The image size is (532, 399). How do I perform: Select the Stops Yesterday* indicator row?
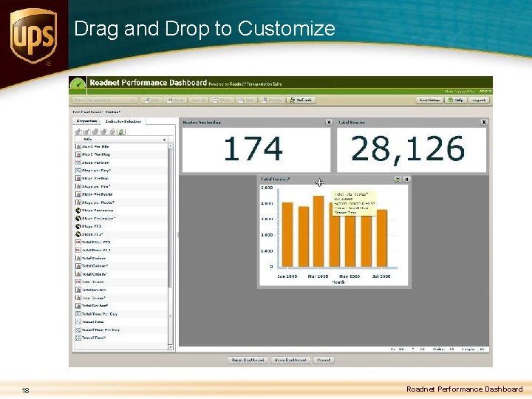click(x=120, y=219)
